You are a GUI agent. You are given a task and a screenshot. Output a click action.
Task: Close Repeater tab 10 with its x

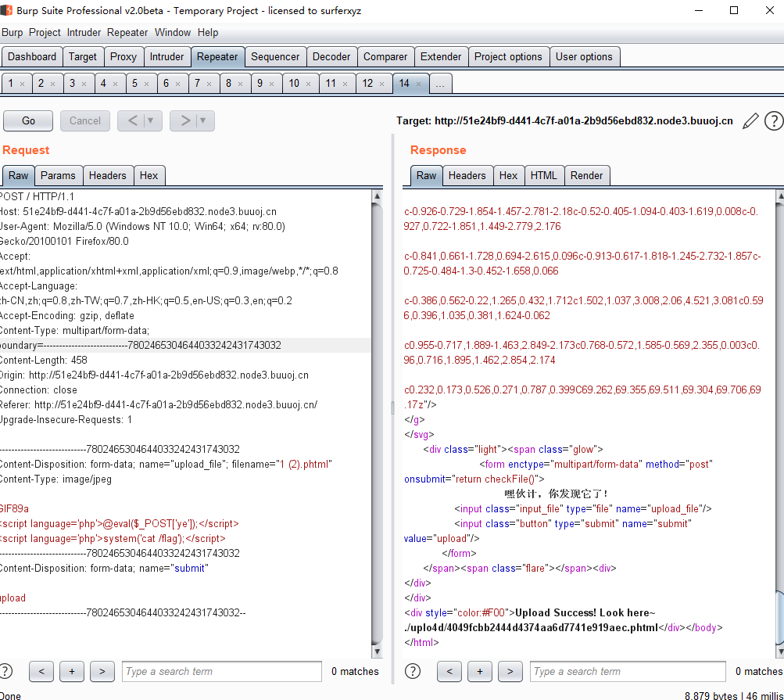pos(309,84)
